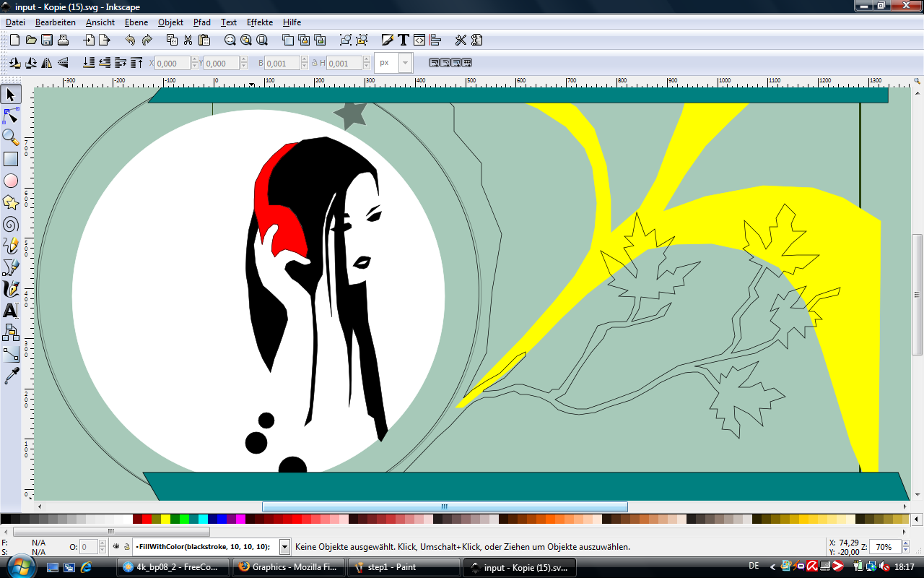
Task: Choose the Eyedropper color picker tool
Action: tap(11, 376)
